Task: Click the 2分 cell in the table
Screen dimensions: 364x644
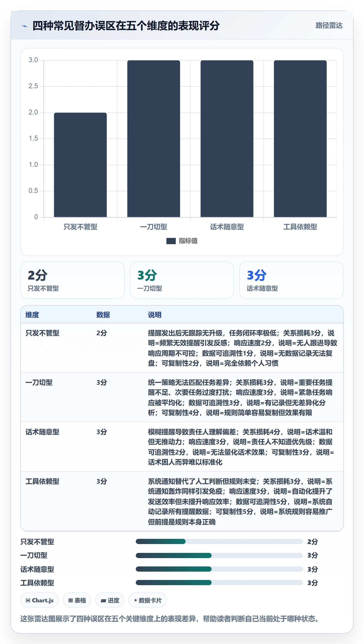Action: pyautogui.click(x=102, y=333)
